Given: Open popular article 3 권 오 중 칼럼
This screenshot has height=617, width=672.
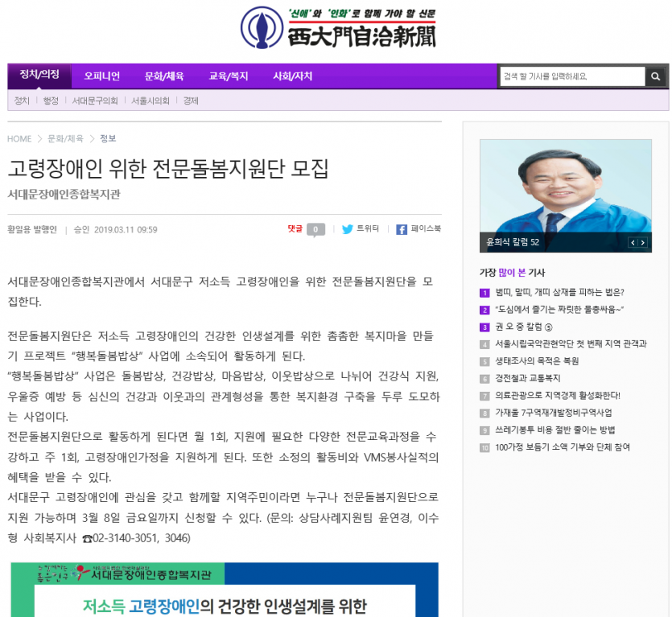Looking at the screenshot, I should pos(524,327).
